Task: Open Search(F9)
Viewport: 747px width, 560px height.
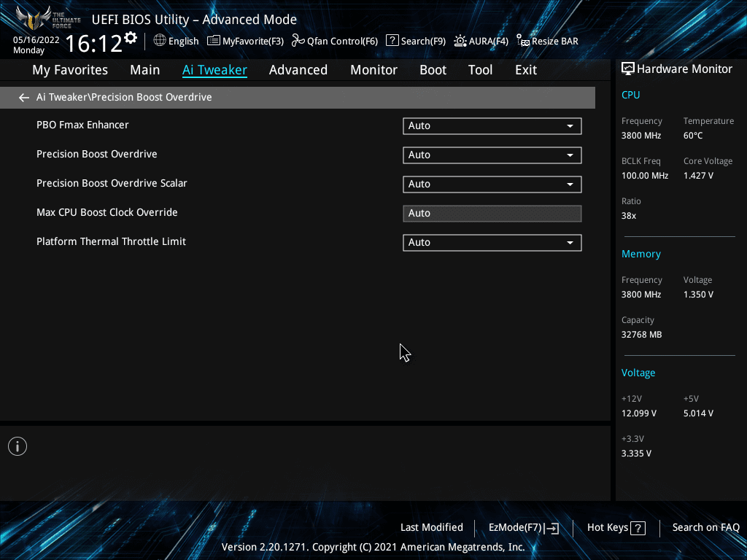Action: point(416,41)
